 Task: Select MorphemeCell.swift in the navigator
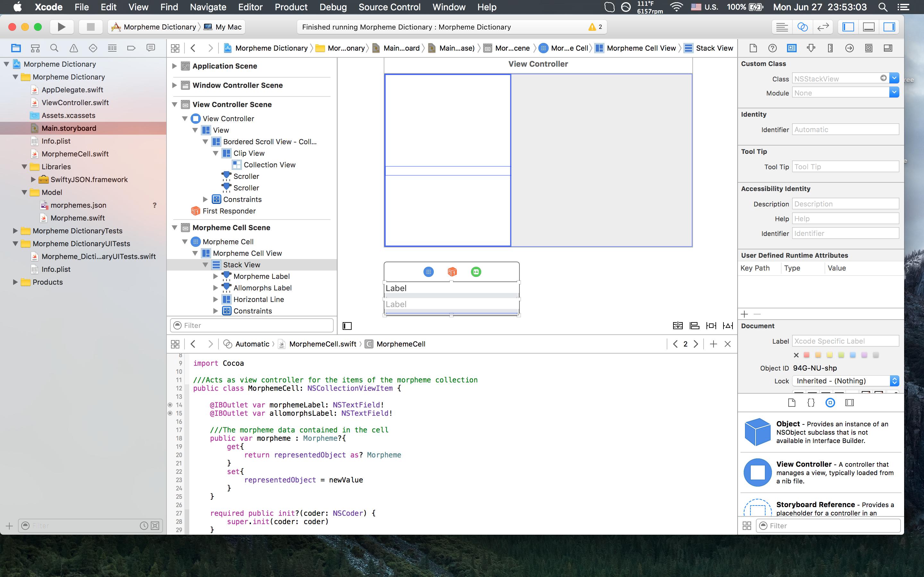click(x=75, y=154)
